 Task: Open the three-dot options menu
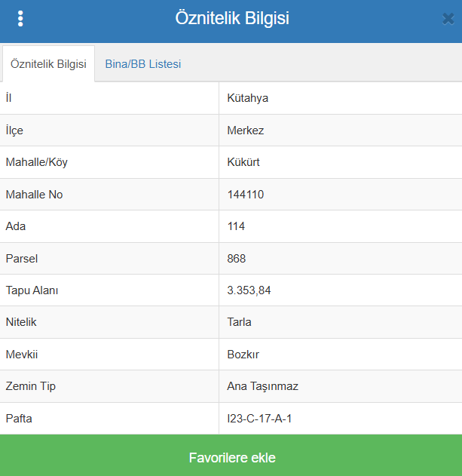coord(20,19)
